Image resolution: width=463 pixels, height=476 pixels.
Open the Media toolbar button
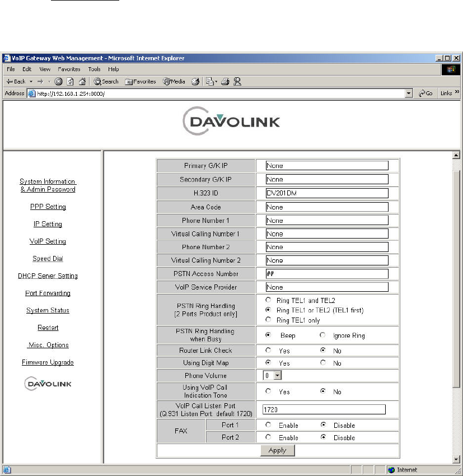tap(174, 81)
